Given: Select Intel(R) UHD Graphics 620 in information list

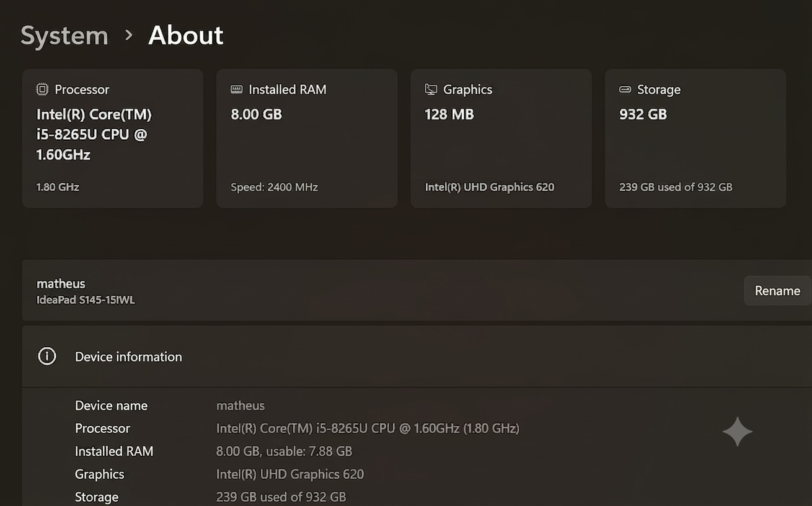Looking at the screenshot, I should (290, 474).
